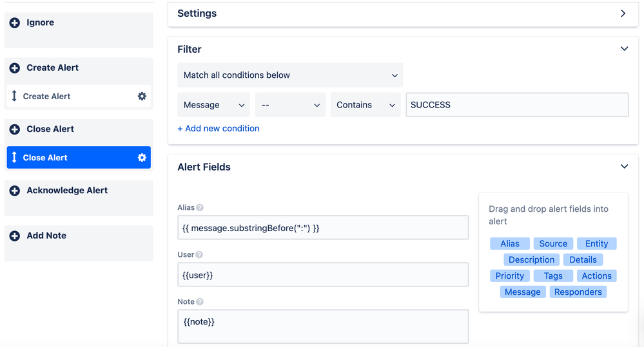Click plus icon beside Create Alert heading
The image size is (644, 347).
[x=15, y=68]
